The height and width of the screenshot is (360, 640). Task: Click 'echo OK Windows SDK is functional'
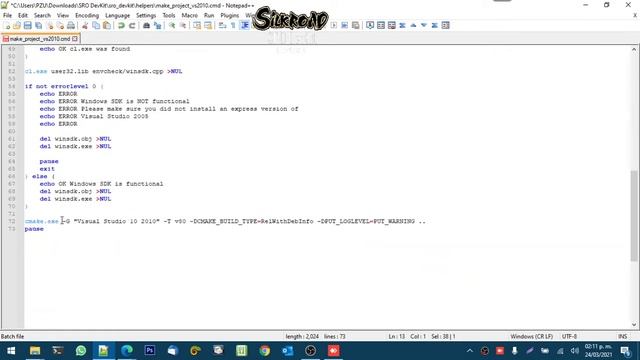[x=101, y=184]
